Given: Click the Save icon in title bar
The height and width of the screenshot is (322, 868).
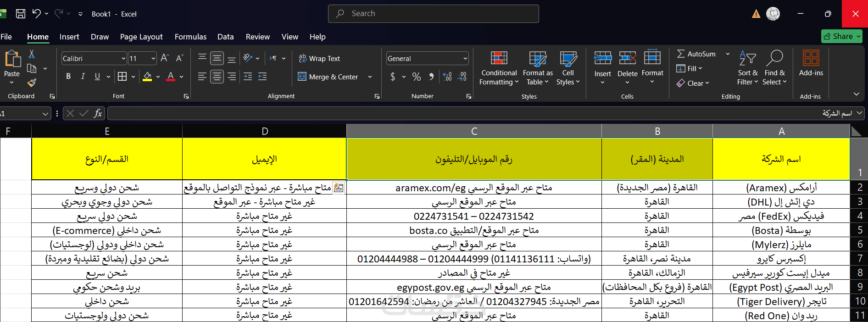Looking at the screenshot, I should coord(21,14).
